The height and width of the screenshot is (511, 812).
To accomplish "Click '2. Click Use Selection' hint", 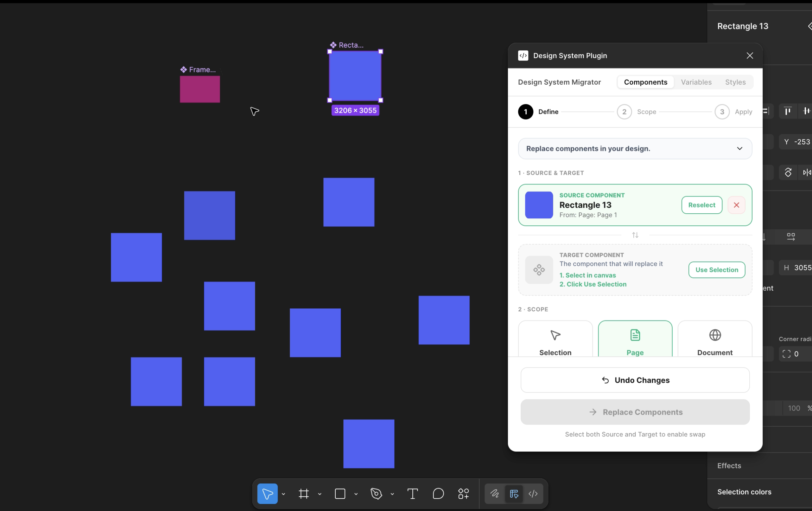I will click(x=593, y=284).
